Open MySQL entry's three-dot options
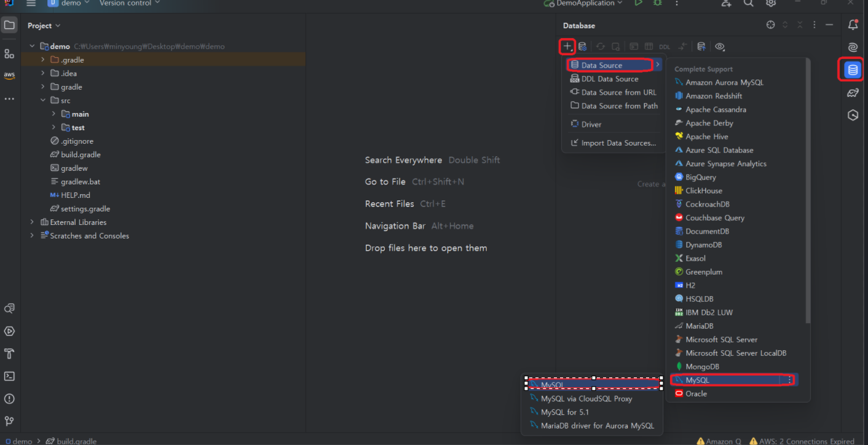 789,380
